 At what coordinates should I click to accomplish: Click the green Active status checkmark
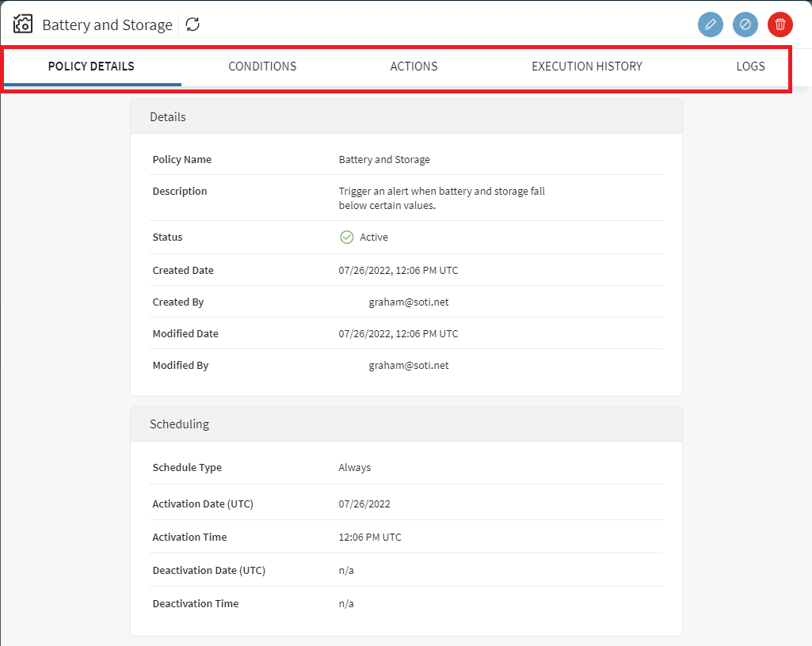pyautogui.click(x=346, y=237)
